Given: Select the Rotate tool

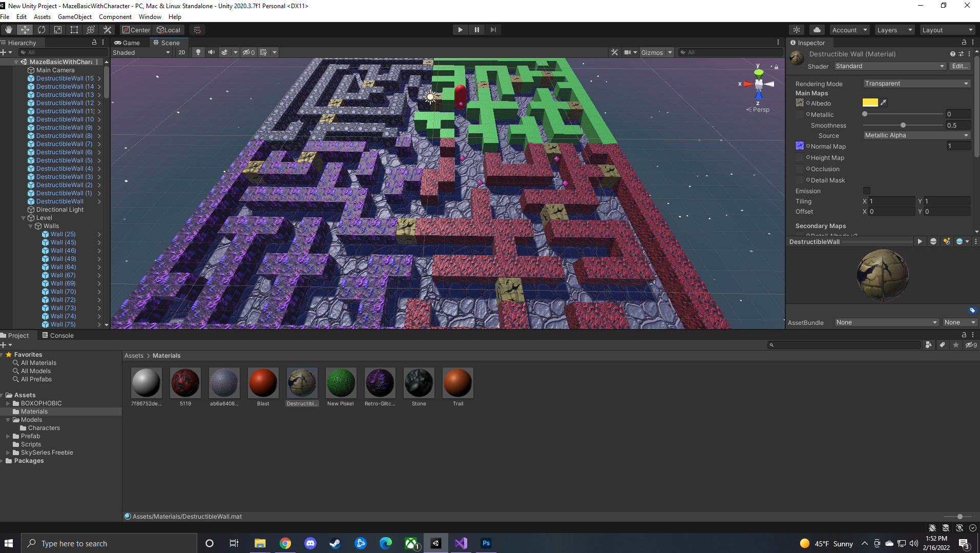Looking at the screenshot, I should [41, 30].
